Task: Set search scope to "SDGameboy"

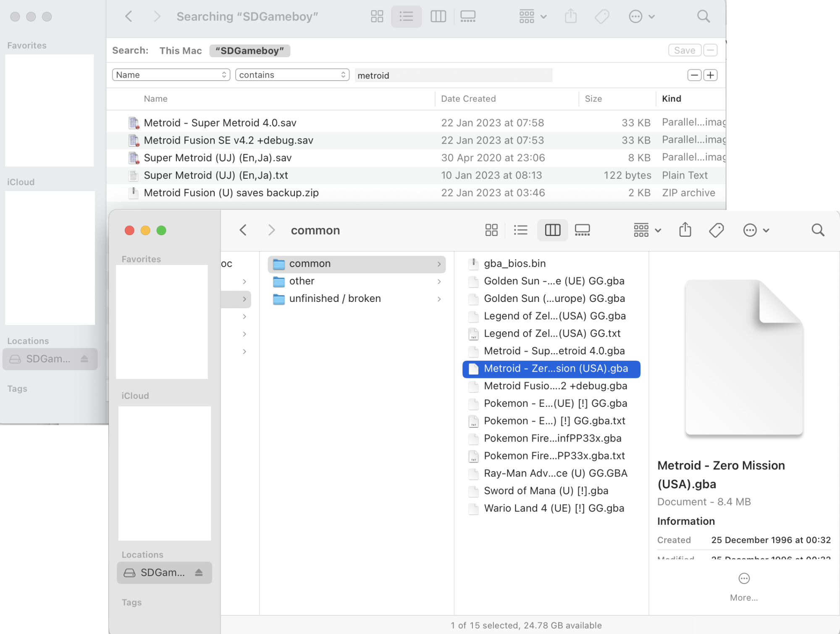Action: [249, 51]
